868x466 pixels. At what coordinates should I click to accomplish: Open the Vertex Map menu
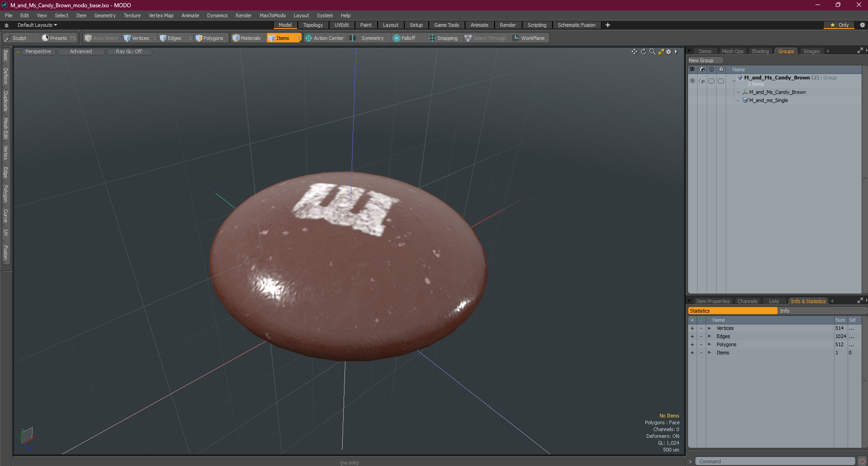(161, 15)
